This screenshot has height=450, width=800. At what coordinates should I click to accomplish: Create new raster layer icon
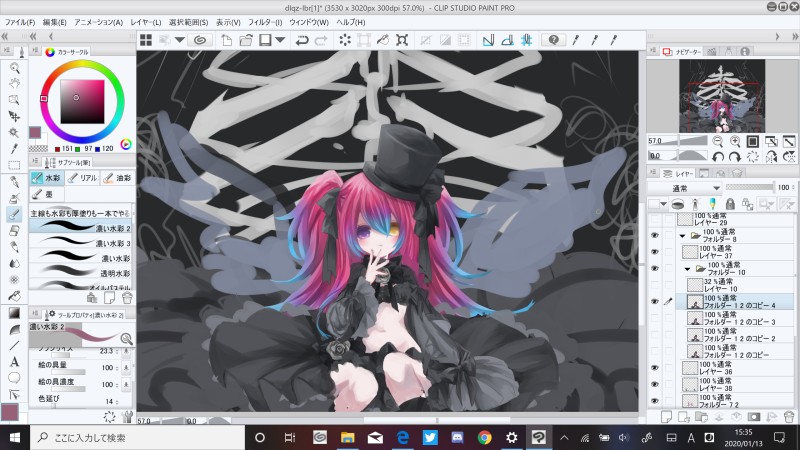[x=666, y=417]
